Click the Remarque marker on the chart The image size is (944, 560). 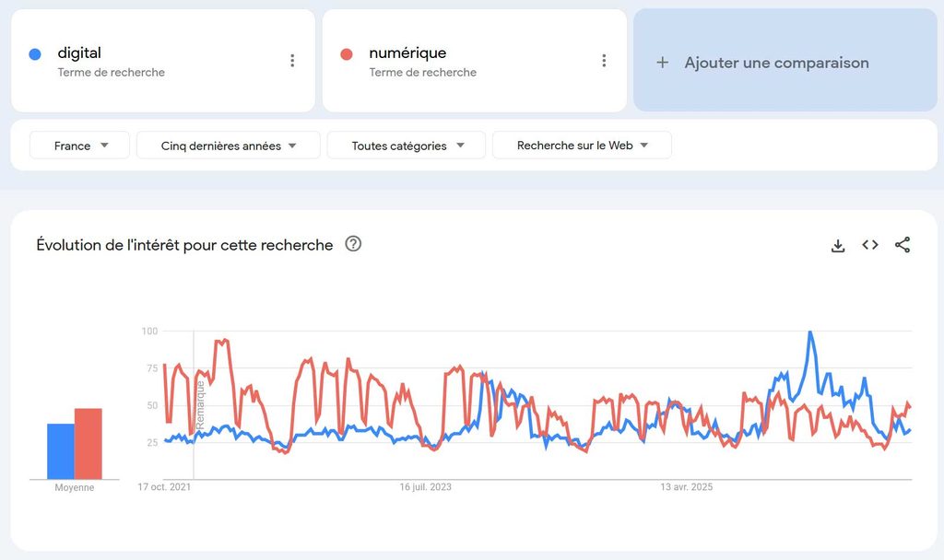coord(200,405)
